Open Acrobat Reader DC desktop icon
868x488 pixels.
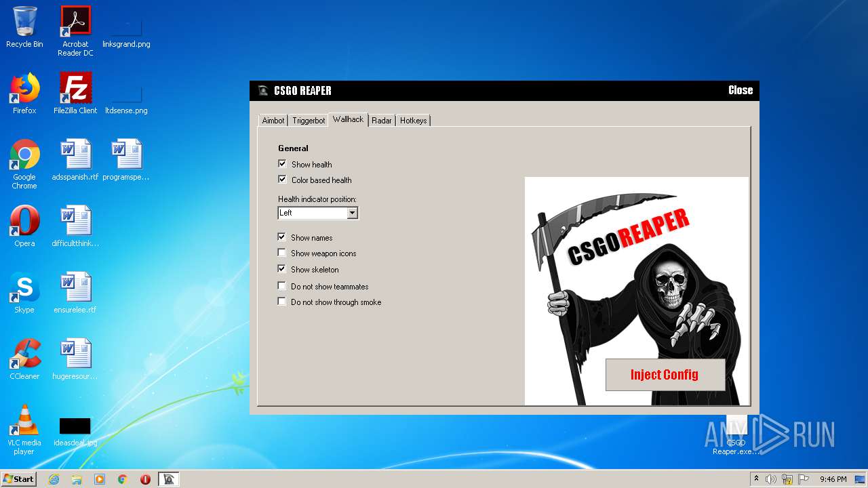(x=75, y=30)
